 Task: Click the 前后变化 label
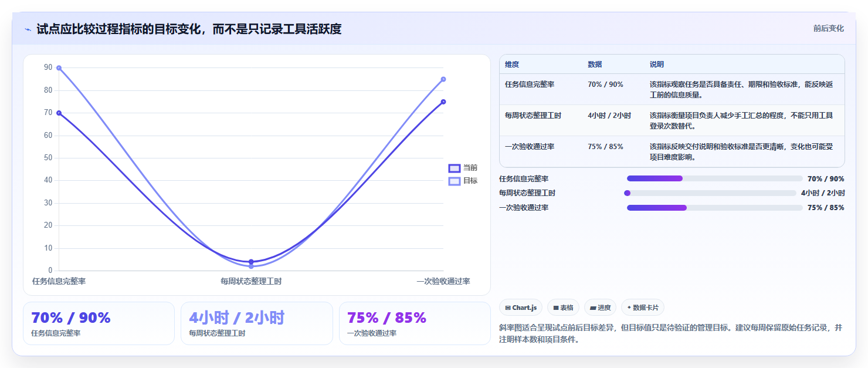tap(829, 28)
